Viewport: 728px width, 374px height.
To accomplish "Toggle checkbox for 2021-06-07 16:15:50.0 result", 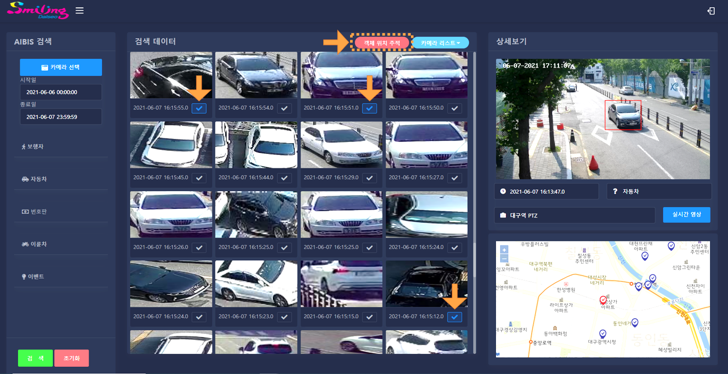I will [455, 108].
